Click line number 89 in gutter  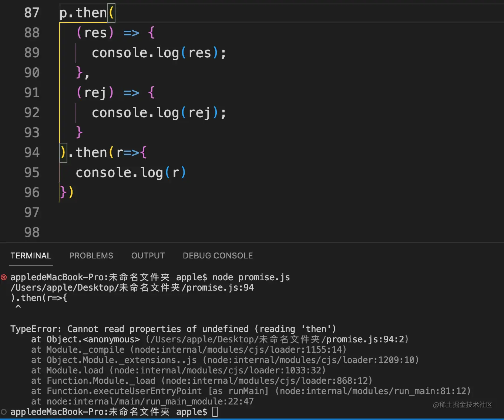[x=32, y=53]
